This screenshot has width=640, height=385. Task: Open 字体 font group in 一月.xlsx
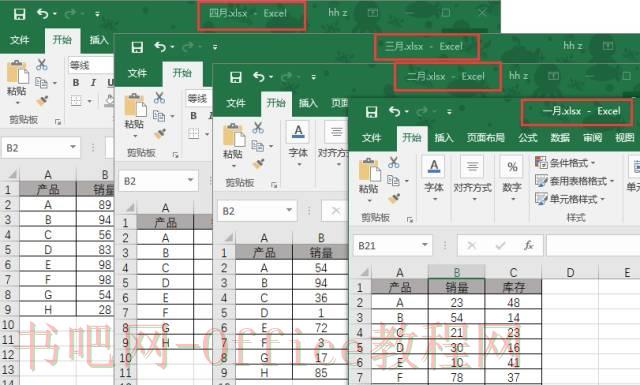tap(434, 179)
